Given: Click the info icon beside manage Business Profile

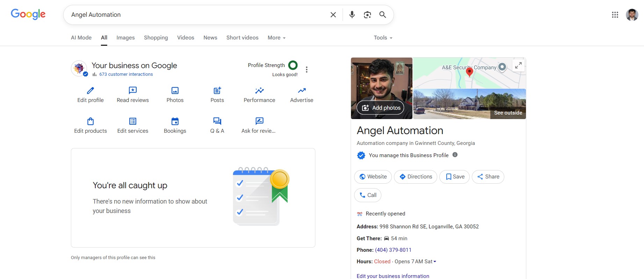Looking at the screenshot, I should 455,155.
